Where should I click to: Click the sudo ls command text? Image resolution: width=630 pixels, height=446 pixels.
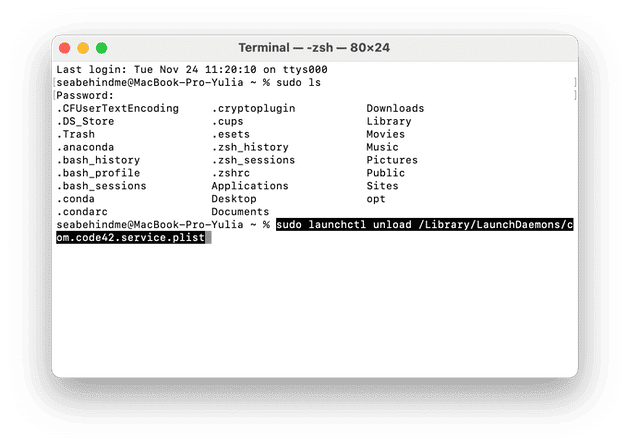298,83
